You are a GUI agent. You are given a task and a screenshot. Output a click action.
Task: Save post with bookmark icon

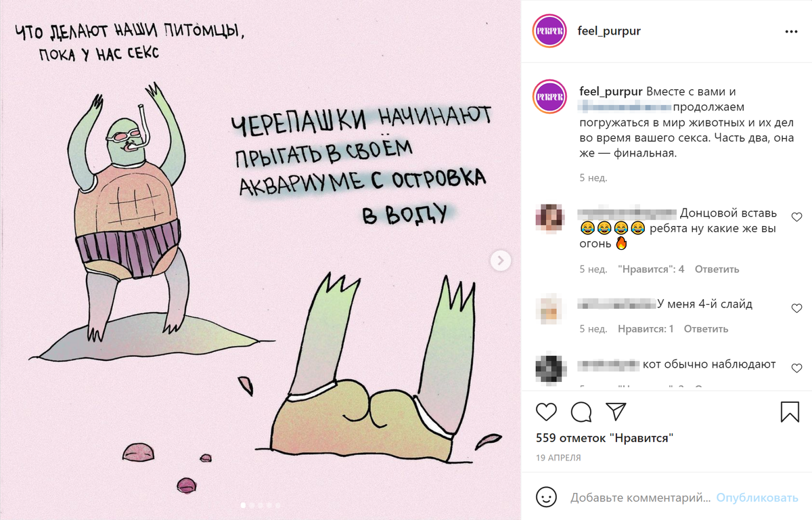[790, 411]
